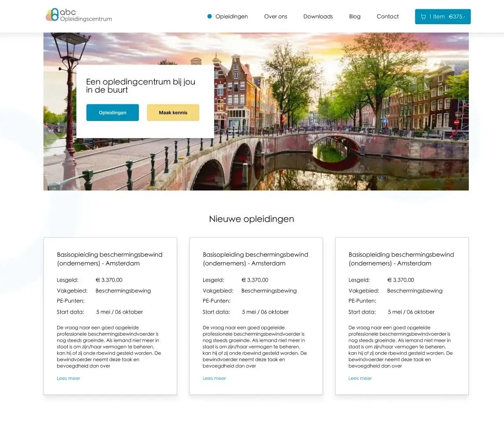Click the Opleidingen button in the hero banner
Screen dimensions: 504x424
pyautogui.click(x=112, y=112)
